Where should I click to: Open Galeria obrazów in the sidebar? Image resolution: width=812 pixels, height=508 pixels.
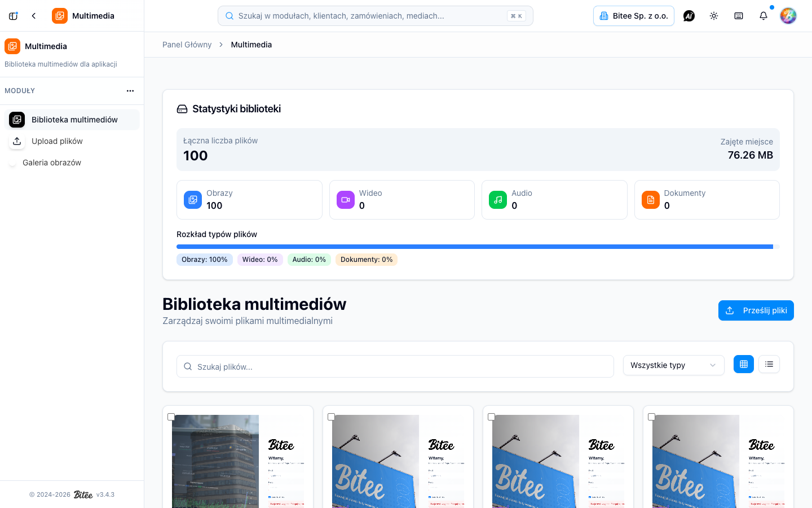[x=72, y=163]
